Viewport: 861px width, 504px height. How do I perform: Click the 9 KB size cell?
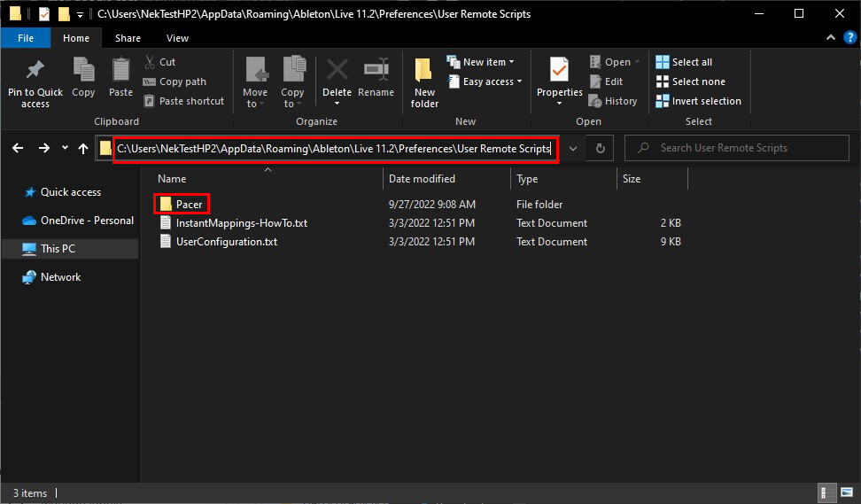tap(671, 242)
